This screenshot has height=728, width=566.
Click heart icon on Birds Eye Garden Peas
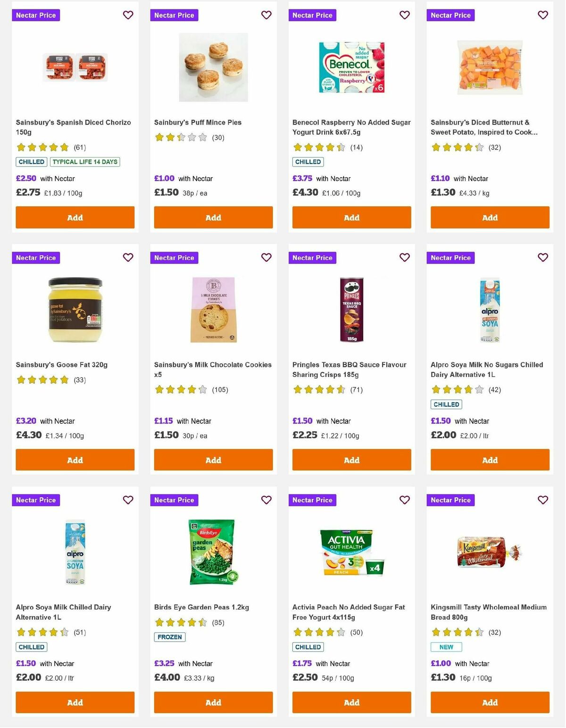266,500
